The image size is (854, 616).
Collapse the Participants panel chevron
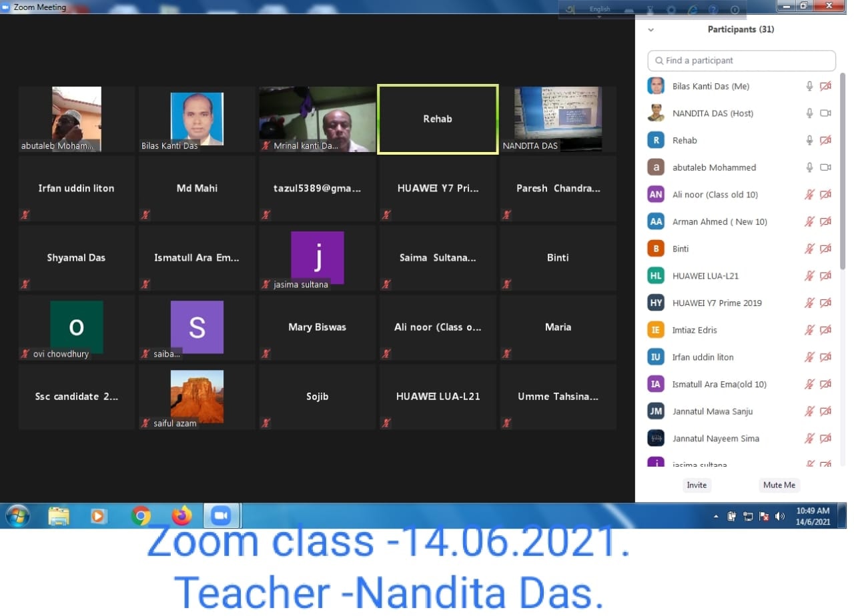pos(651,30)
